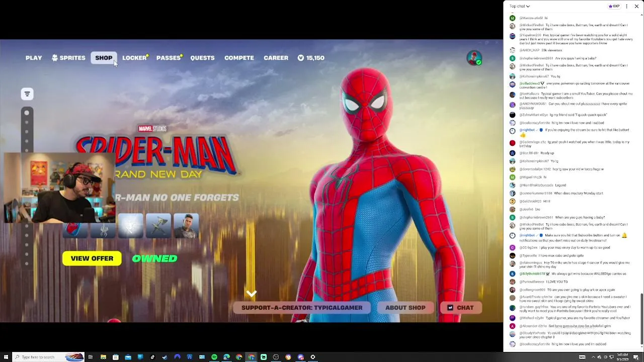644x362 pixels.
Task: Click username "@GoldVoid420" in chat
Action: coord(530,201)
